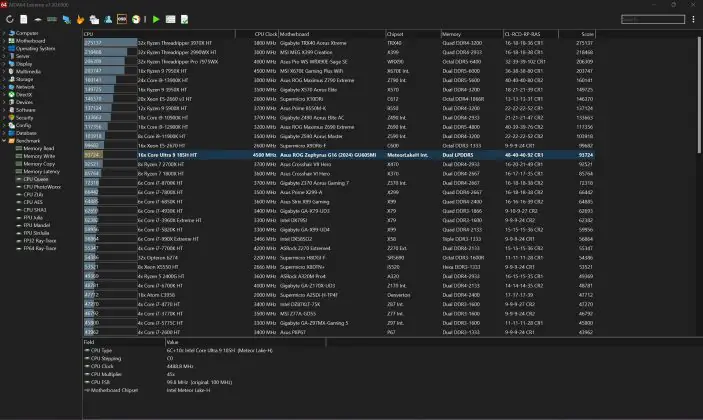Open the blue GPGPU benchmark toolbar icon

(x=66, y=19)
